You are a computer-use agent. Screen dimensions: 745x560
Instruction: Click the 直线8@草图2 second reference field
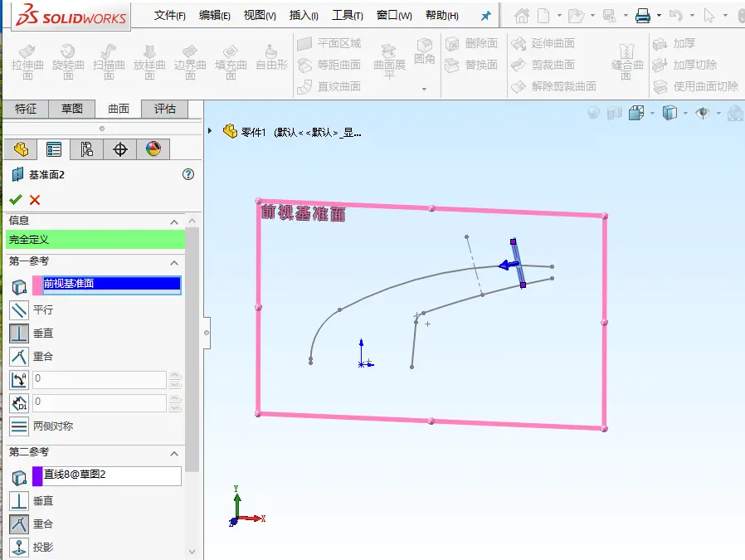(x=112, y=476)
